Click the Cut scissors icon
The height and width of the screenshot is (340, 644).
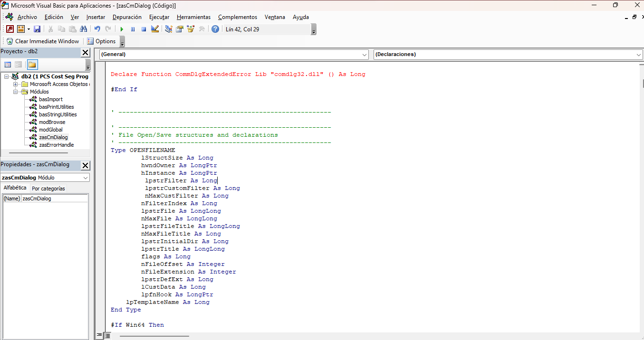point(50,29)
